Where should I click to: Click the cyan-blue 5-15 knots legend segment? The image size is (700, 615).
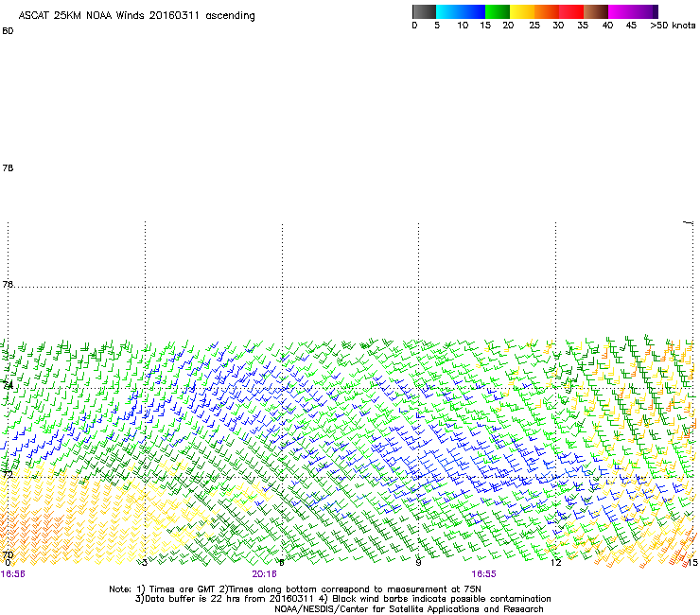(461, 11)
